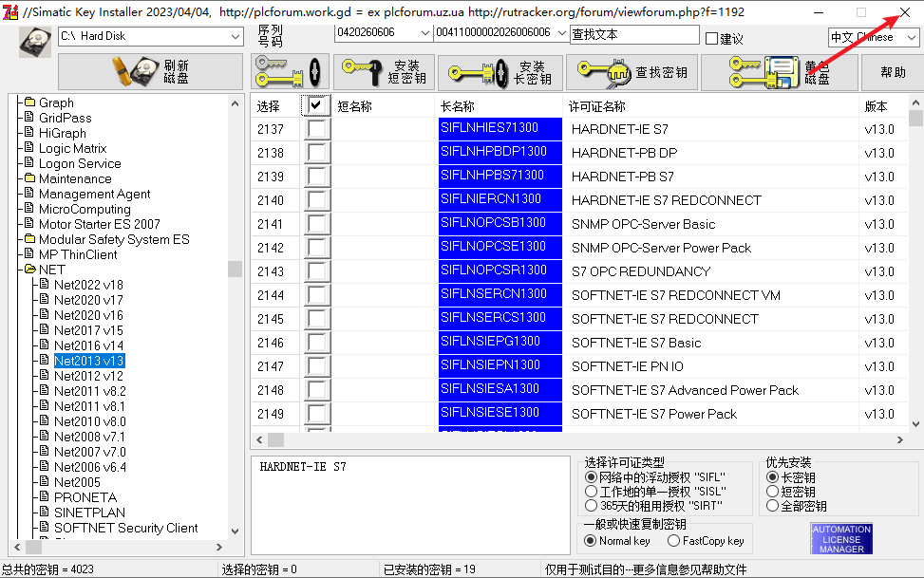Select 长密钥 priority radio button

(773, 476)
